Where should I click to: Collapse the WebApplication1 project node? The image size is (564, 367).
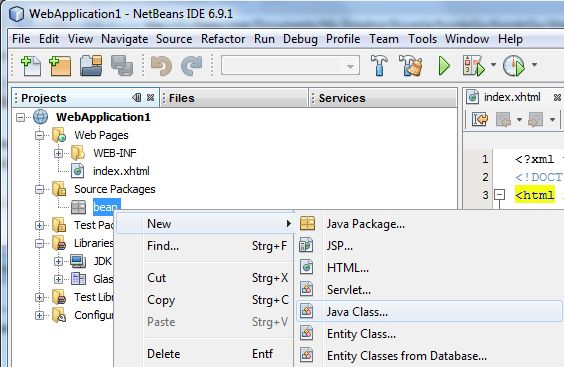(x=21, y=117)
